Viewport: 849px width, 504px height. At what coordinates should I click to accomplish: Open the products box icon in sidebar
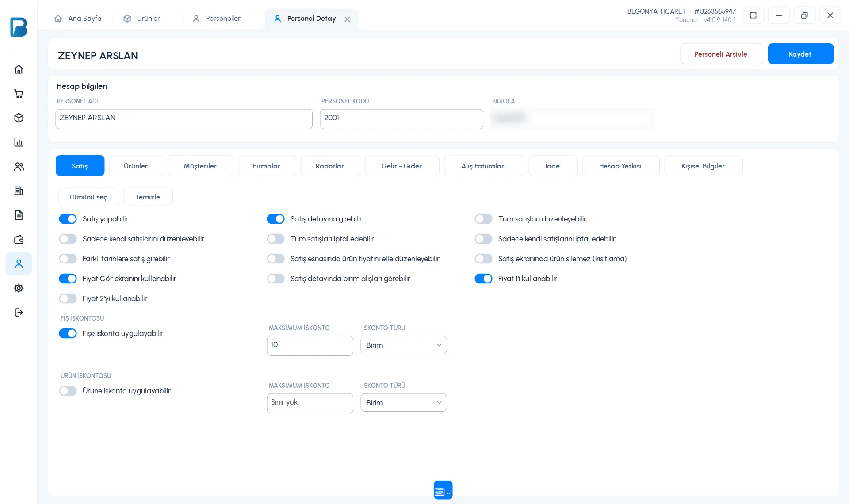coord(19,118)
